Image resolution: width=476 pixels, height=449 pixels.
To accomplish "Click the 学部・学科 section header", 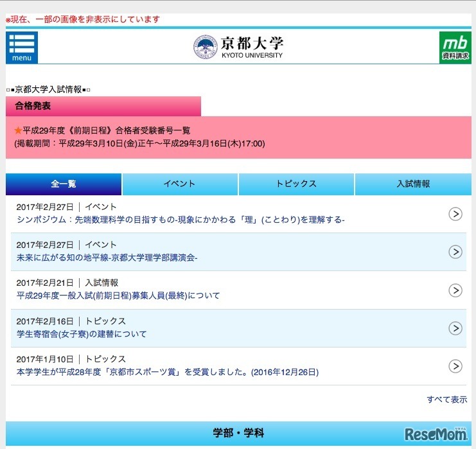I will (x=238, y=433).
